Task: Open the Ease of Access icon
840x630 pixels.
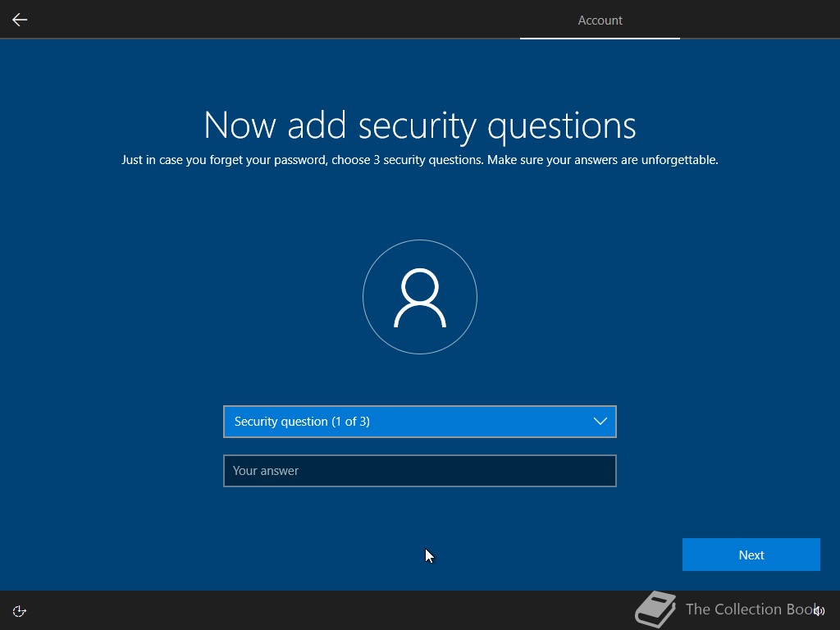Action: tap(20, 611)
